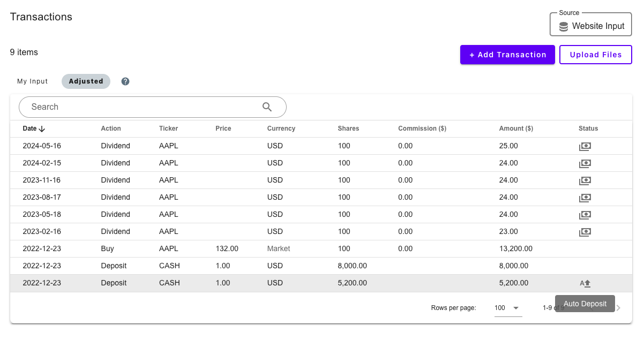644x340 pixels.
Task: Click the Amount ($) column header
Action: [x=515, y=129]
